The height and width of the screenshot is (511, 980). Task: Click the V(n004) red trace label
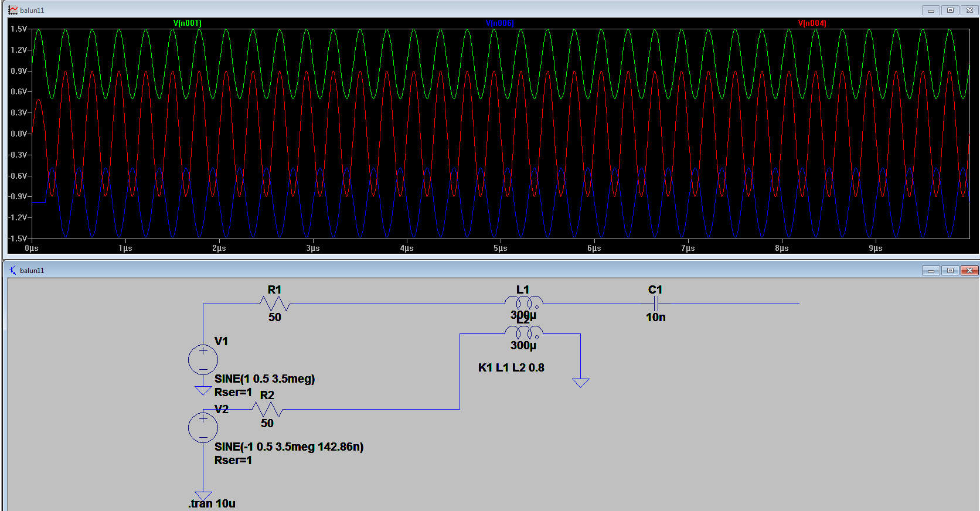click(x=812, y=23)
